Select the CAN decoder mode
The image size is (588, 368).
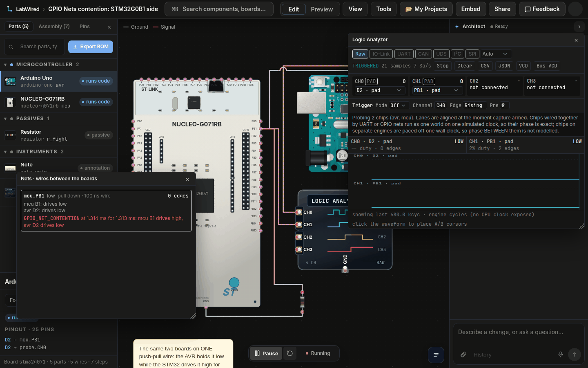pos(423,54)
